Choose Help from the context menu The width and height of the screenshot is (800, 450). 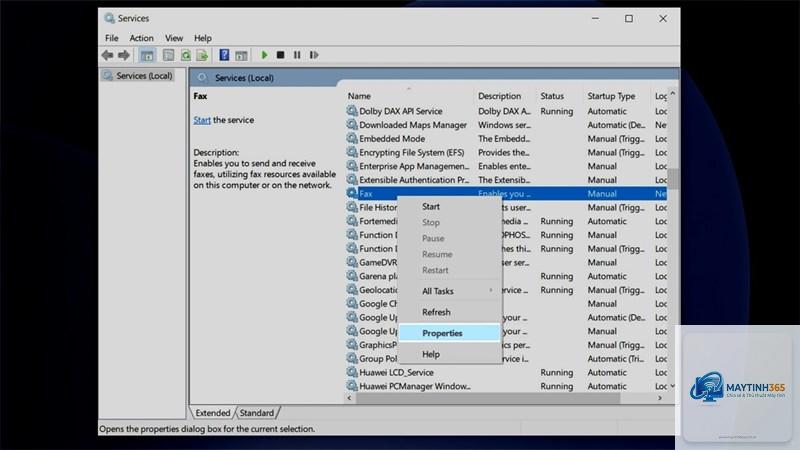click(449, 354)
